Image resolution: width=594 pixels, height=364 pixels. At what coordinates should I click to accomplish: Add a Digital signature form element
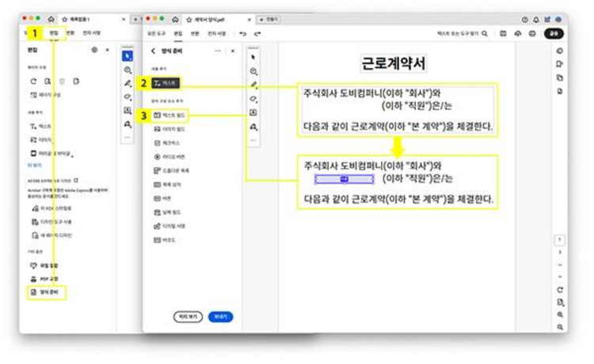[169, 226]
